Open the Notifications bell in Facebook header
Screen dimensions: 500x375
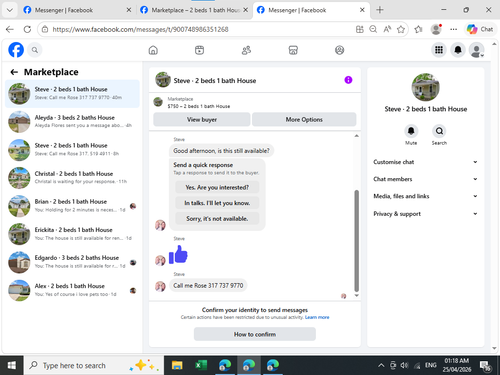point(458,50)
